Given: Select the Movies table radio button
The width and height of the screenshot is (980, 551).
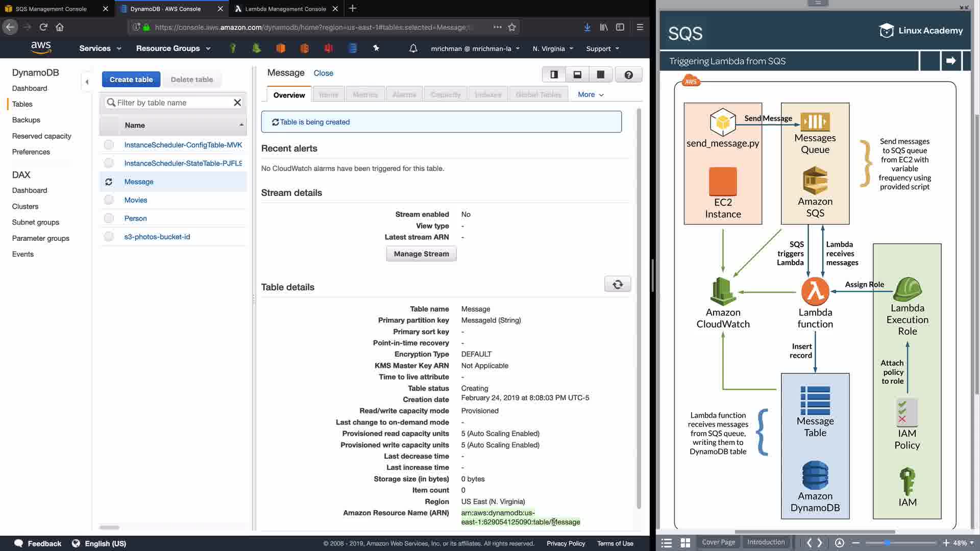Looking at the screenshot, I should coord(109,200).
